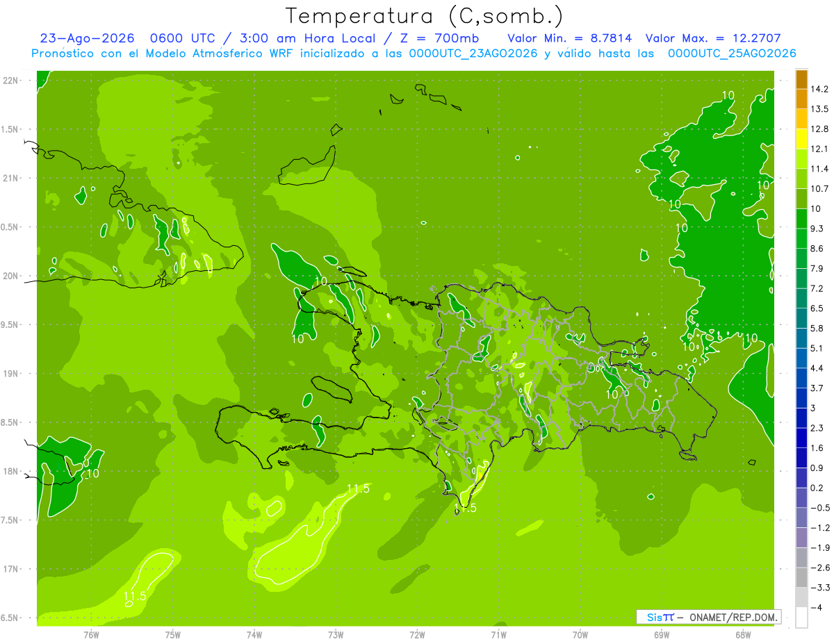Click the '5.1' colorbar value

pyautogui.click(x=817, y=348)
